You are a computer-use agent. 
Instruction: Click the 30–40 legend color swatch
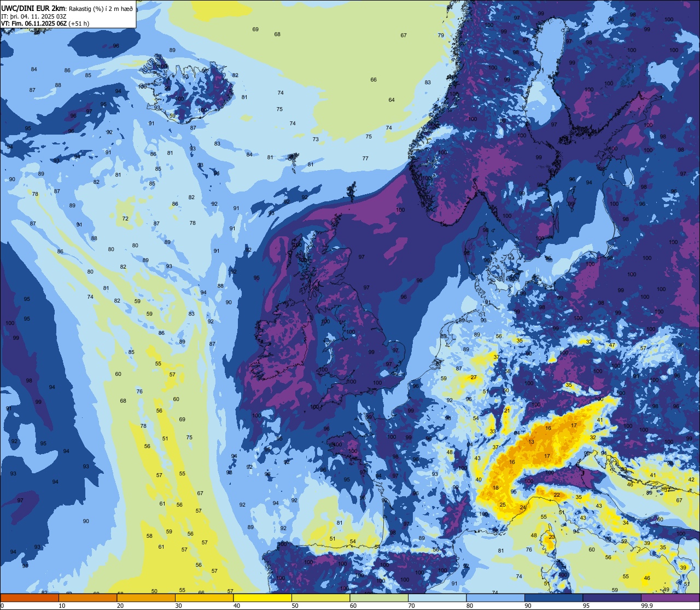pos(204,597)
